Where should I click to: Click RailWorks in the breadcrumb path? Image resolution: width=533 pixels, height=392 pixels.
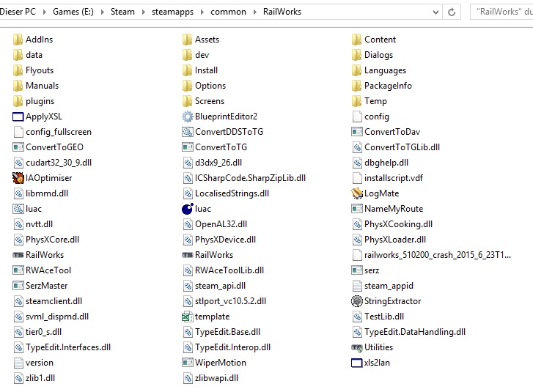[282, 12]
